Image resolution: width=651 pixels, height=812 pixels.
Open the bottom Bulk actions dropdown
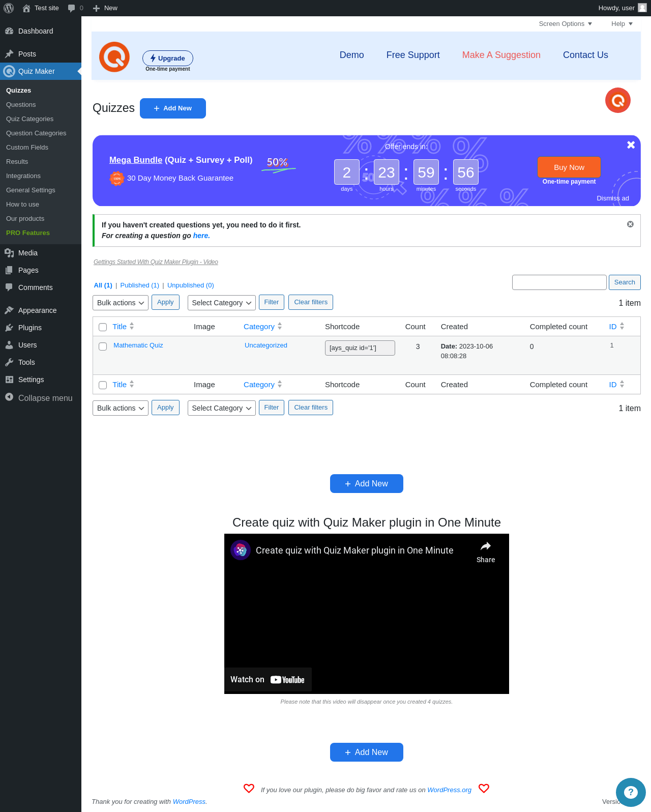tap(121, 408)
